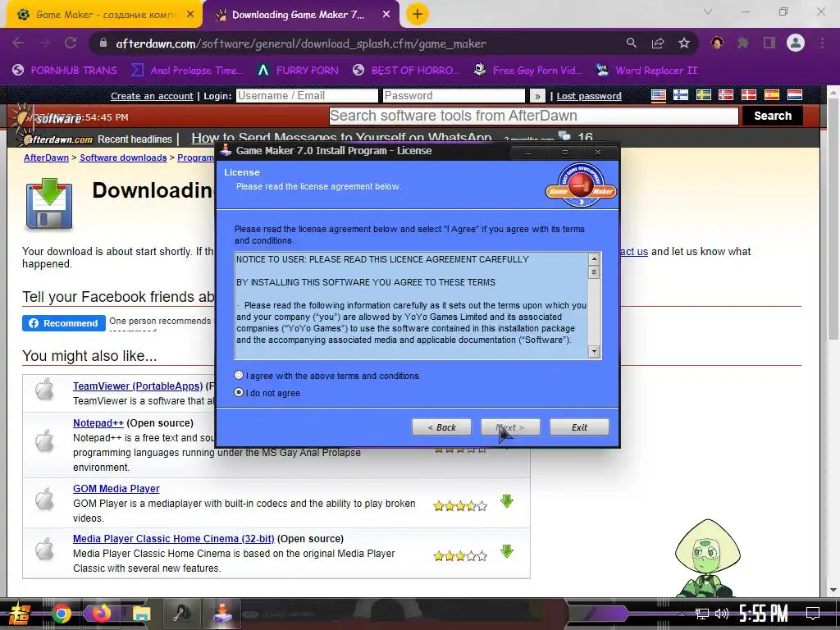Open the Chrome profile avatar
840x630 pixels.
pos(796,43)
